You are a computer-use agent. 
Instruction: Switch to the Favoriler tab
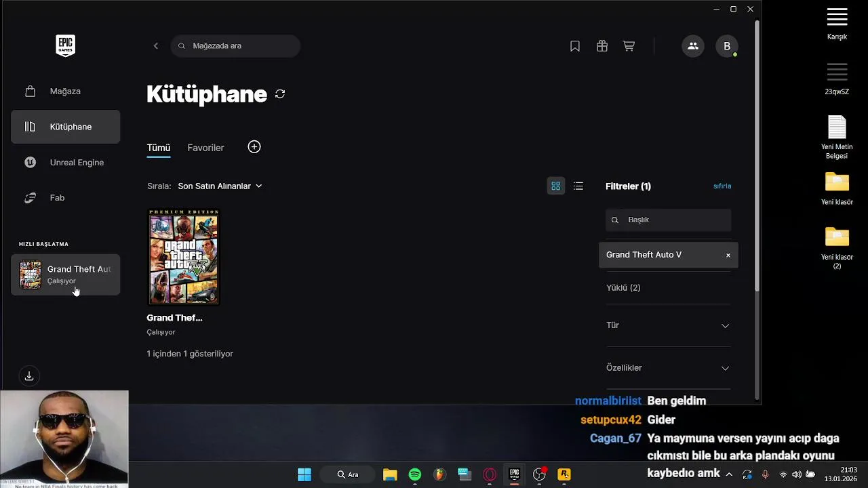[205, 148]
